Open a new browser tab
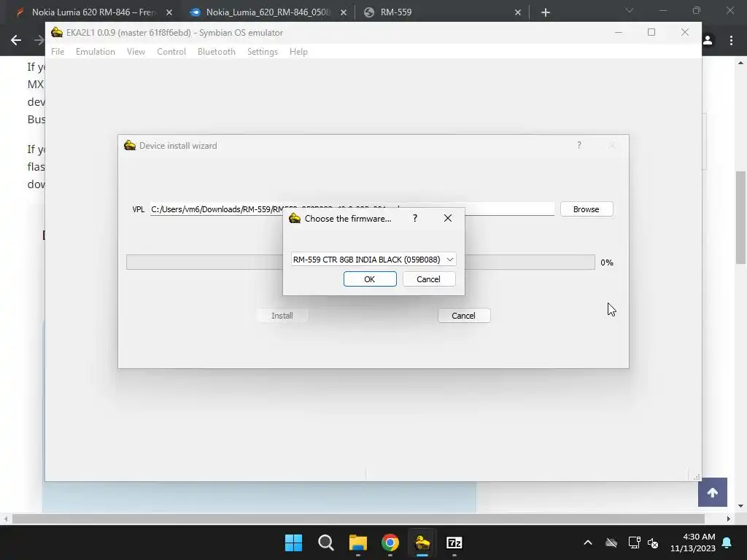 (546, 12)
